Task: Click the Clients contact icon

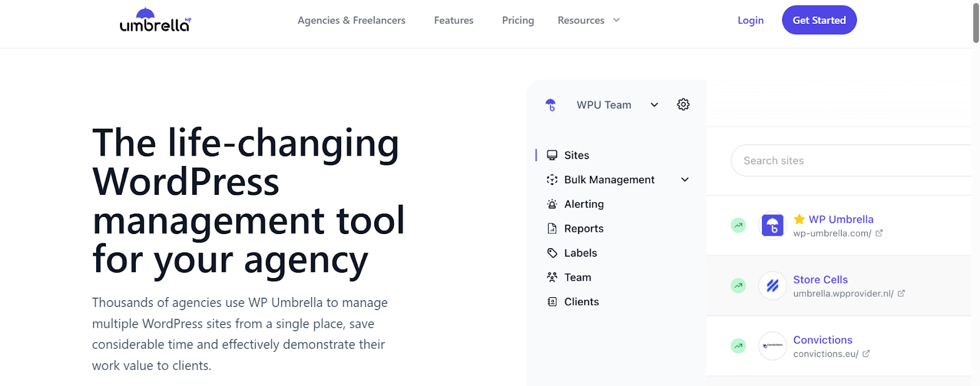Action: click(552, 301)
